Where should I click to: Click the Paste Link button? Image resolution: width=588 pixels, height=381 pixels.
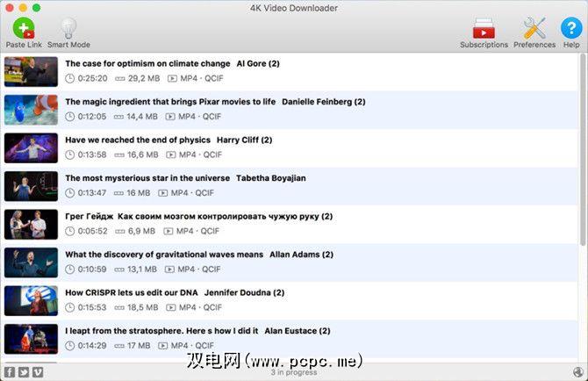pos(24,32)
